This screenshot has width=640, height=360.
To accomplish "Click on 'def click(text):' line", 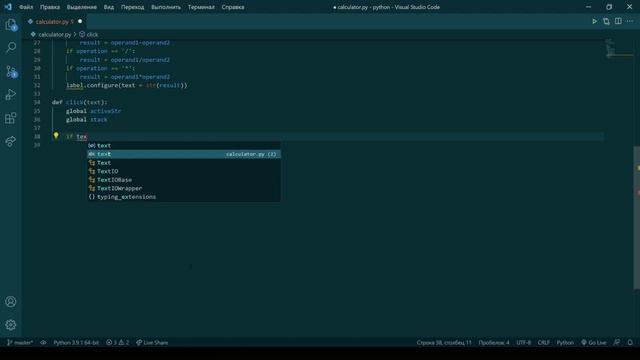I will (x=80, y=102).
